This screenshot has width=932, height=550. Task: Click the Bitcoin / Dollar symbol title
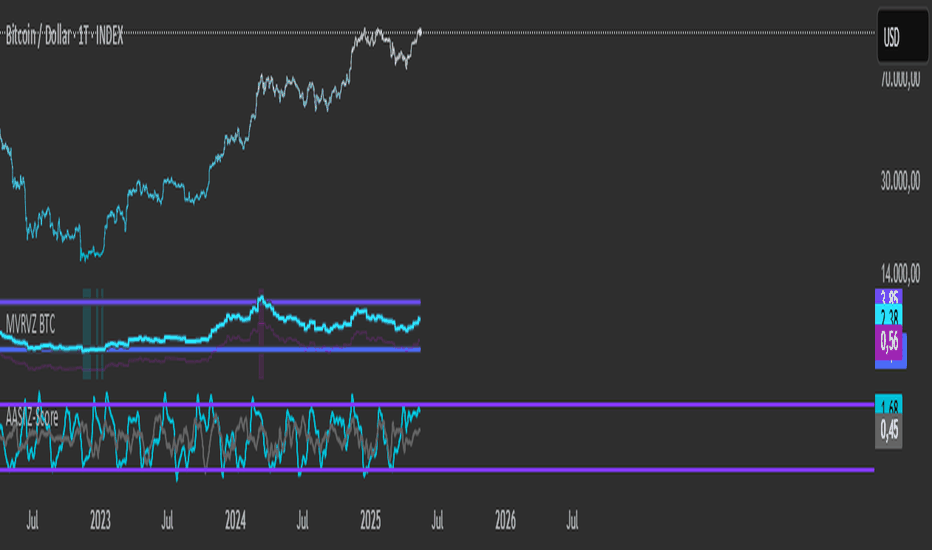pyautogui.click(x=64, y=37)
